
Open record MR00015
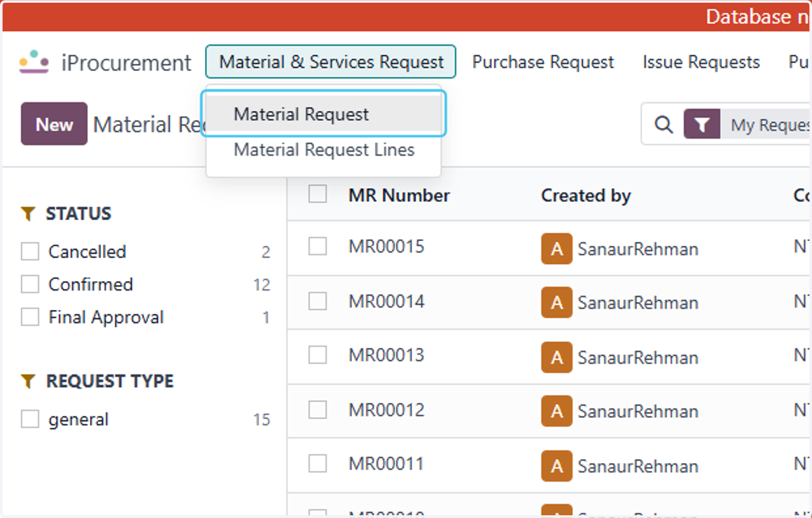pos(386,246)
